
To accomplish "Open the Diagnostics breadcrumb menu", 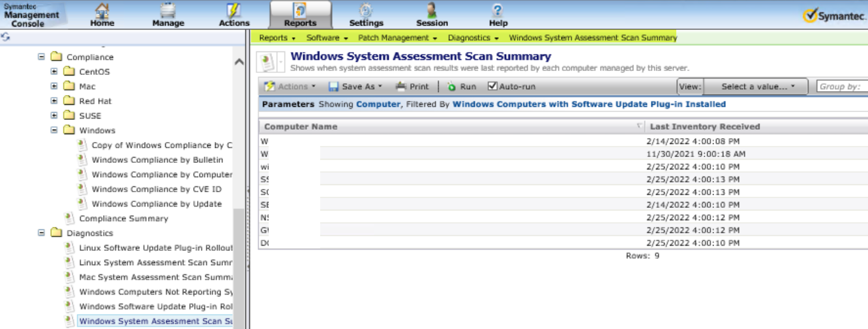I will [x=473, y=38].
